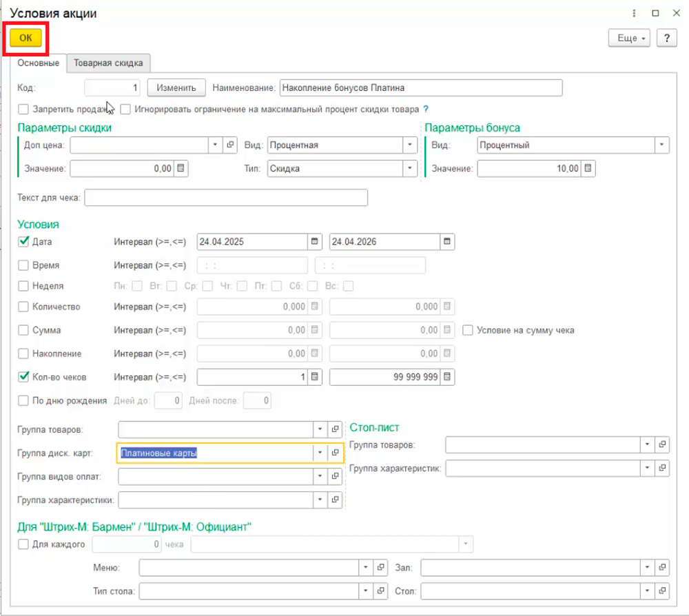Expand the discount Вид Процентная dropdown
689x616 pixels.
point(411,145)
